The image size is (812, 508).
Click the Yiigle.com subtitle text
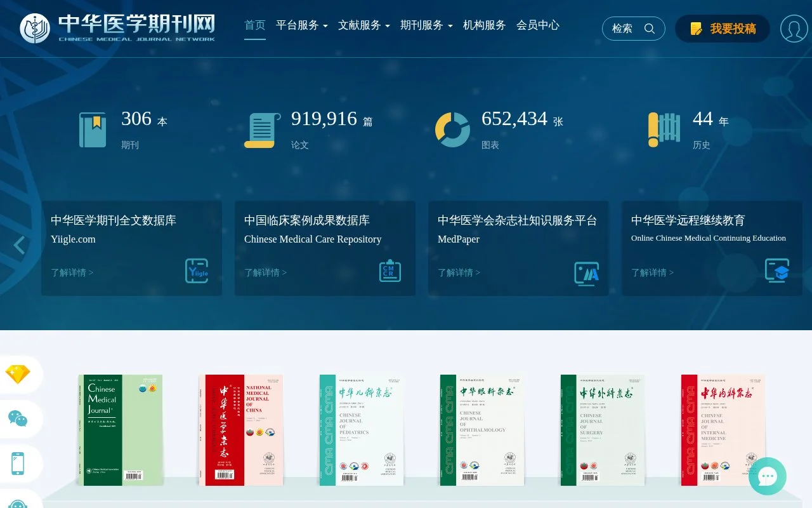click(73, 239)
